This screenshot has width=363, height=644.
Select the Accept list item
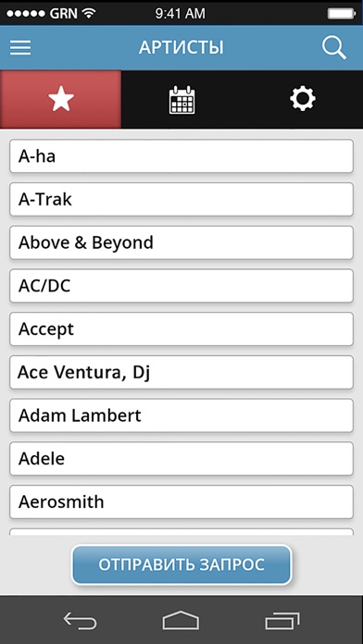pos(181,329)
